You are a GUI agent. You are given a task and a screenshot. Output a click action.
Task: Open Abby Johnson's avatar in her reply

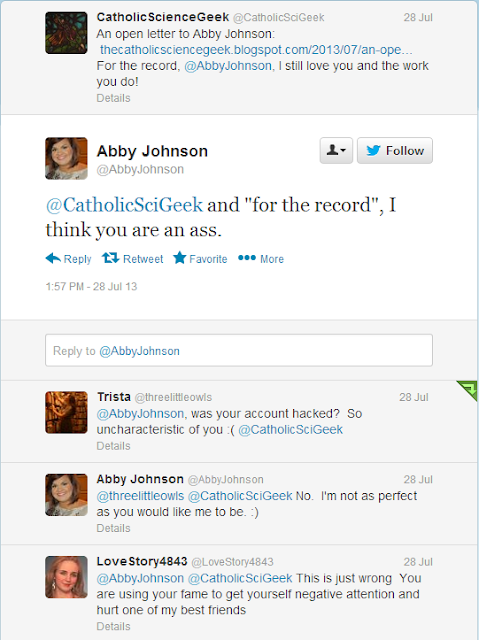click(x=66, y=495)
